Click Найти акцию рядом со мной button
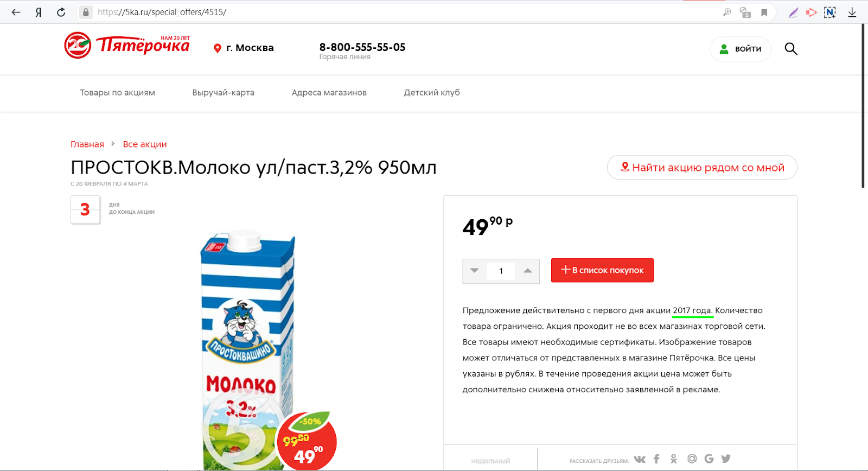868x471 pixels. [702, 167]
